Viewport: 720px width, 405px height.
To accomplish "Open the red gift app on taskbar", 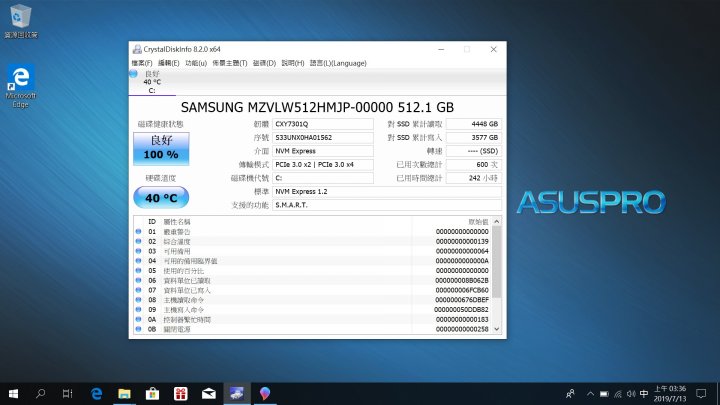I will (x=180, y=394).
